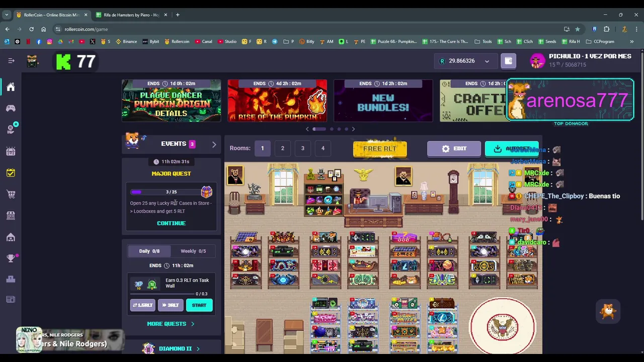Open the Storage warehouse icon in sidebar

tap(11, 237)
